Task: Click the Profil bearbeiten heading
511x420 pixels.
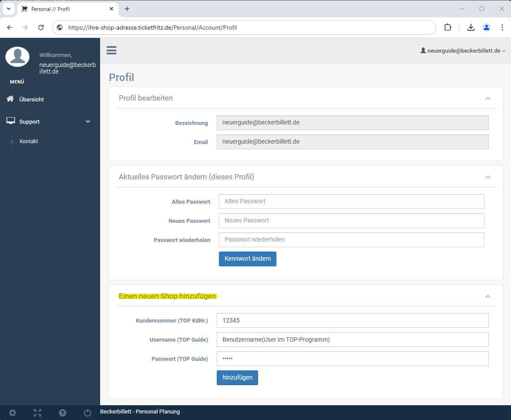Action: point(146,98)
